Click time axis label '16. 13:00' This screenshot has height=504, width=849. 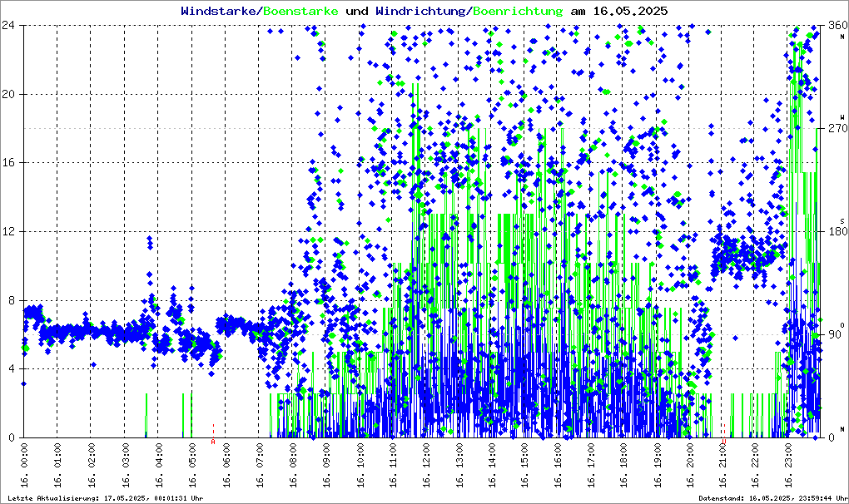pyautogui.click(x=459, y=465)
